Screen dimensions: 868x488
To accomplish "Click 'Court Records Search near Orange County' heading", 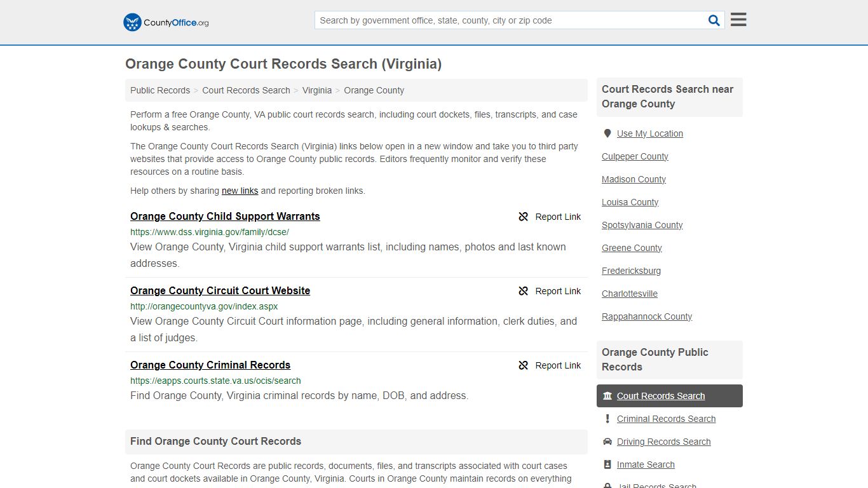I will pos(667,97).
